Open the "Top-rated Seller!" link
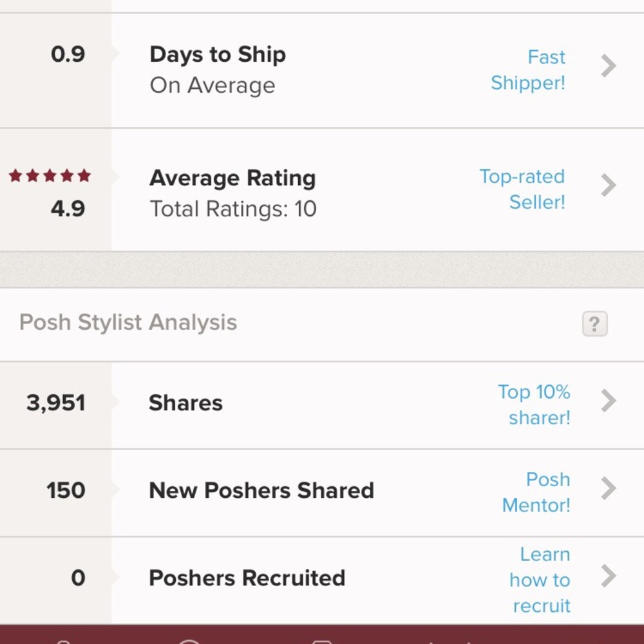 point(522,189)
